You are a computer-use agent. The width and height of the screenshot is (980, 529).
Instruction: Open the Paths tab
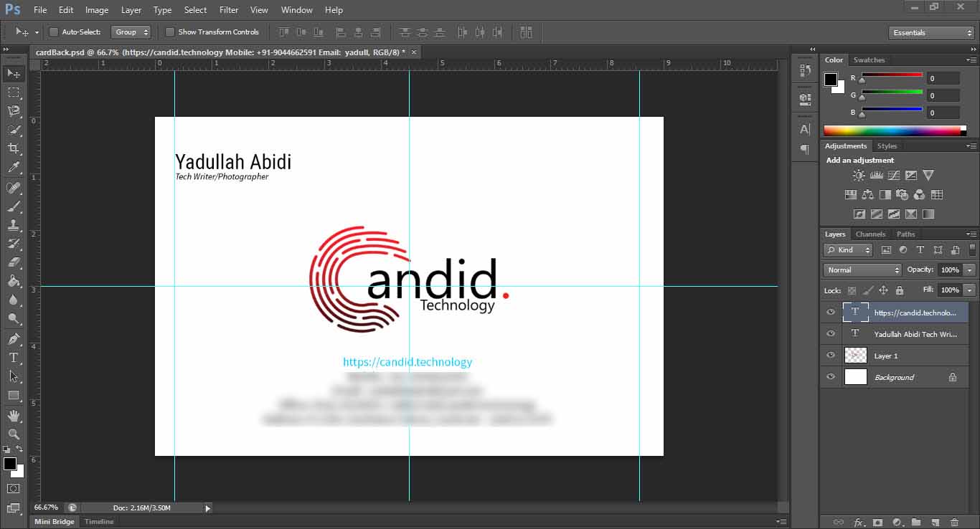pos(906,234)
